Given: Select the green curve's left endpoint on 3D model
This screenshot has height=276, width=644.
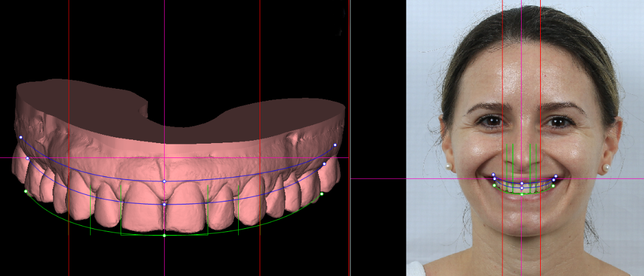Looking at the screenshot, I should point(25,191).
